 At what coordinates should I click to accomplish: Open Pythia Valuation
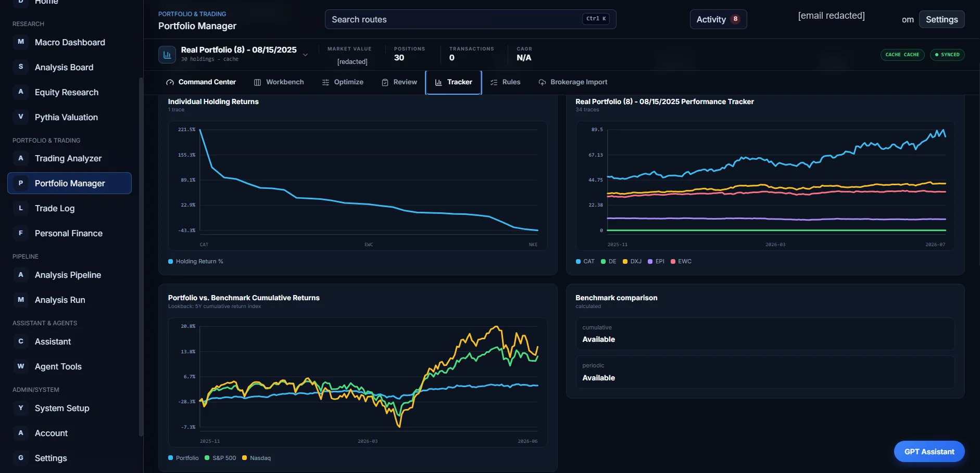point(70,117)
